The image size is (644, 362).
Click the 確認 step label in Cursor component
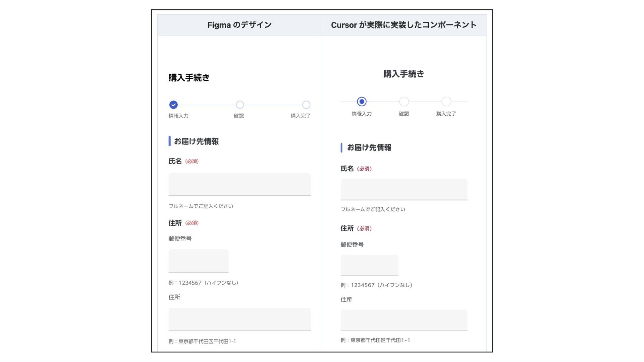(404, 114)
